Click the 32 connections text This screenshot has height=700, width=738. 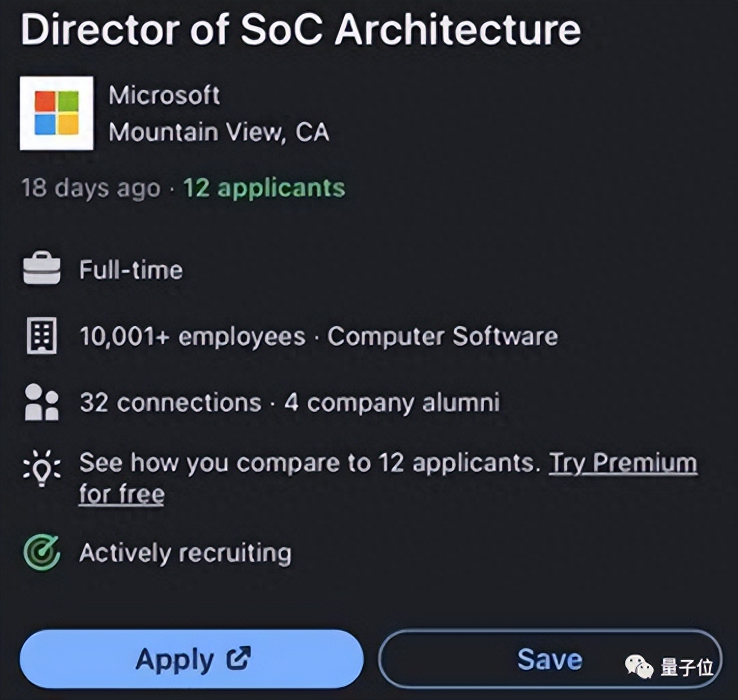pos(170,403)
